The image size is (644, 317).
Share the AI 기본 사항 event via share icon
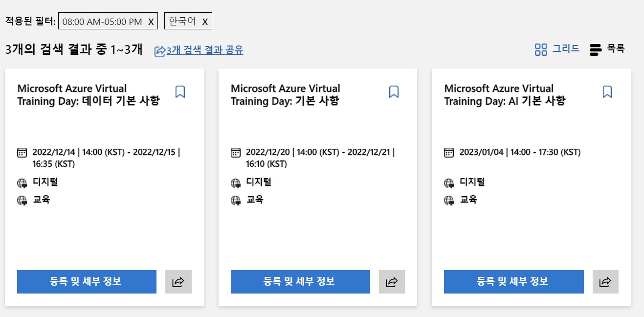605,282
